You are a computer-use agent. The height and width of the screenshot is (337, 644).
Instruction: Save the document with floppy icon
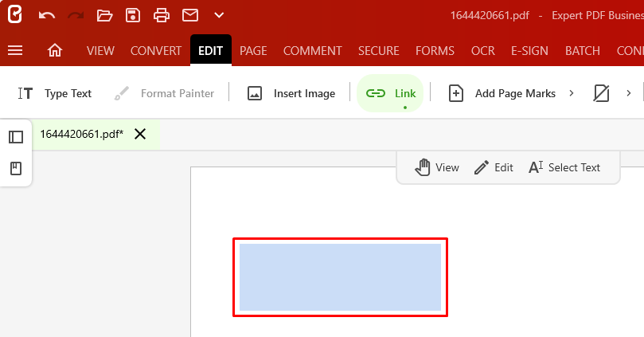[133, 15]
